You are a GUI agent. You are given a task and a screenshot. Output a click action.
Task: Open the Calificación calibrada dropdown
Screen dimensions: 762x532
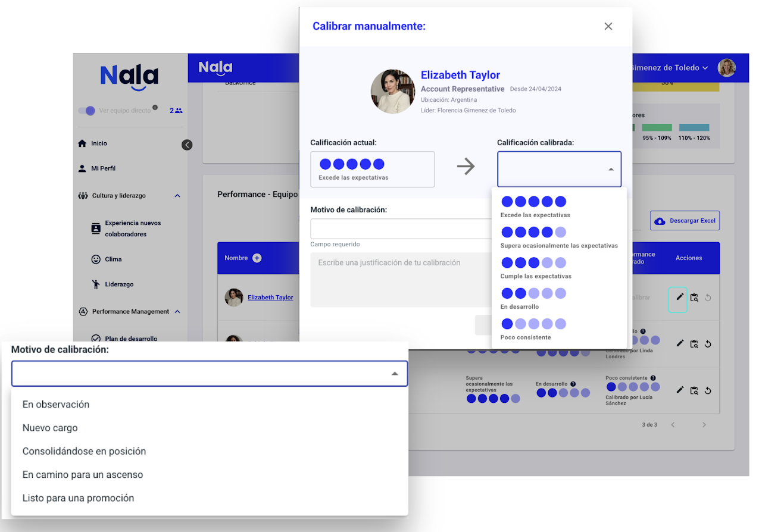[558, 169]
